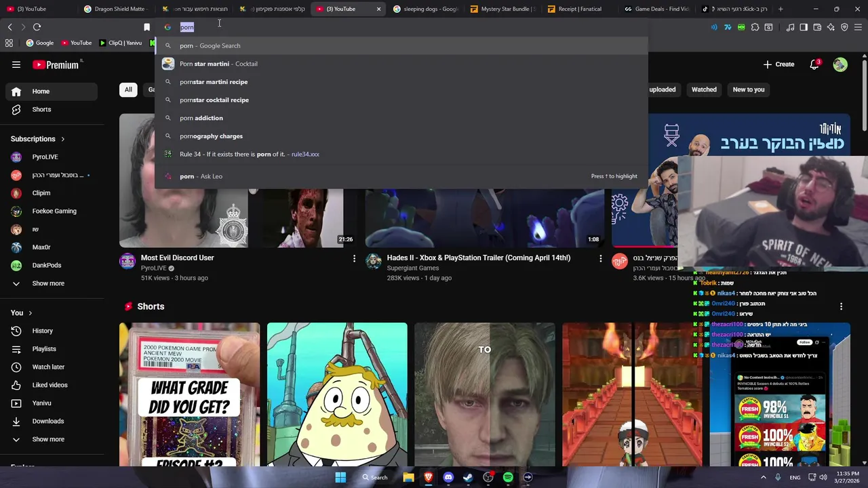
Task: Open Watch later in the sidebar
Action: coord(52,367)
